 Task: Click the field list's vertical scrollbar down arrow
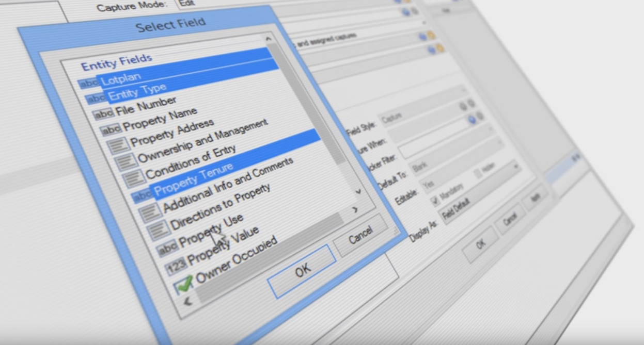tap(358, 191)
